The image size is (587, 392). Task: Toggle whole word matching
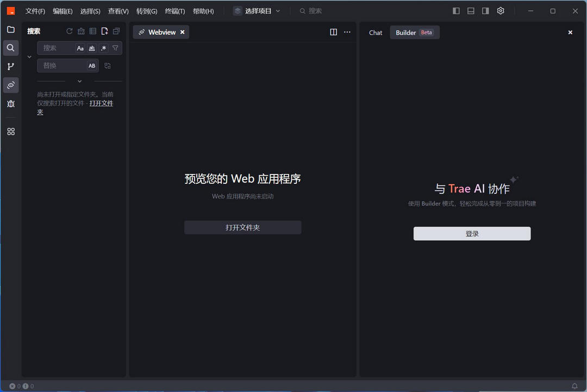92,48
